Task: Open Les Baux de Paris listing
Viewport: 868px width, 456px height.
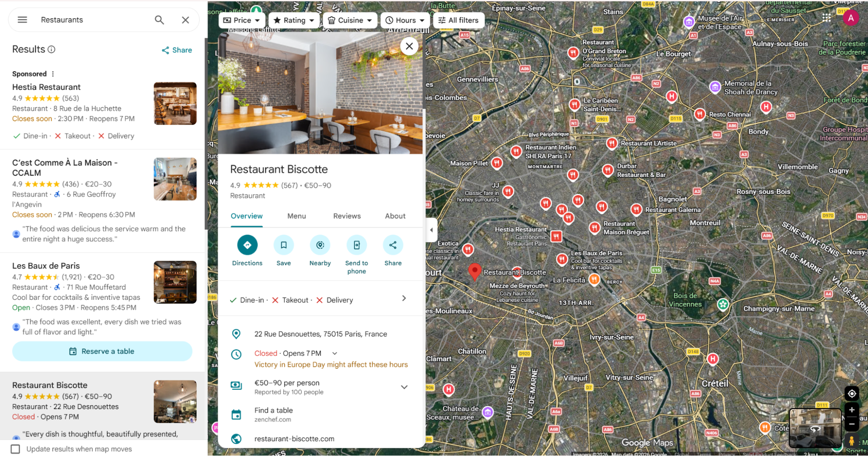Action: tap(46, 266)
